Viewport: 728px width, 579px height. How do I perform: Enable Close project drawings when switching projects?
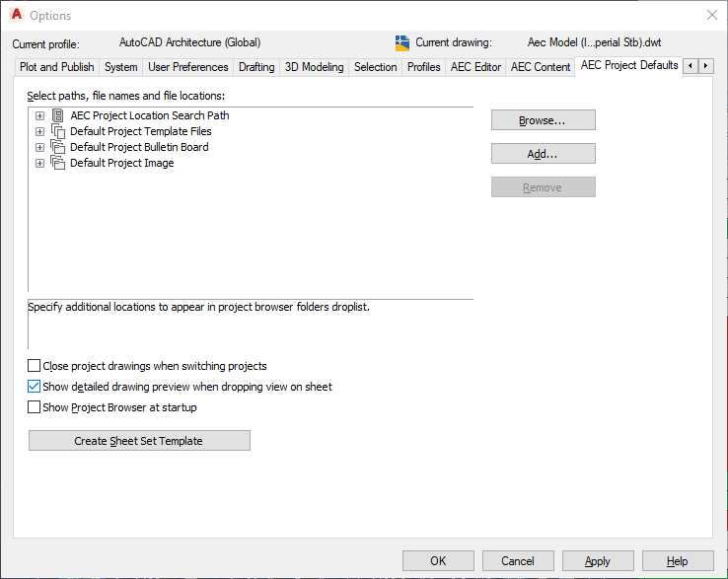click(x=34, y=366)
